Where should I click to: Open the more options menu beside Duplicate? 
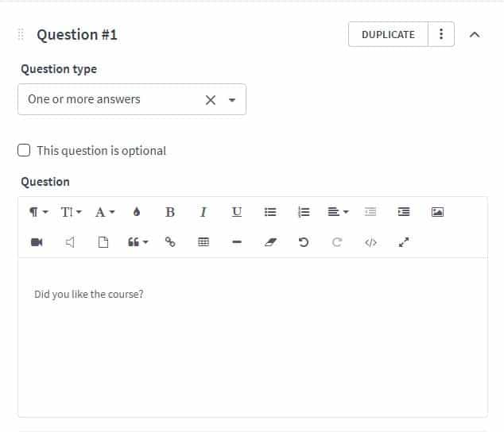point(441,34)
